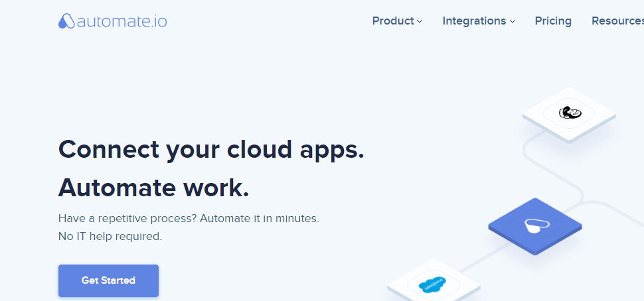The height and width of the screenshot is (301, 644).
Task: Click the Mailchimp monkey icon tile
Action: pyautogui.click(x=569, y=114)
